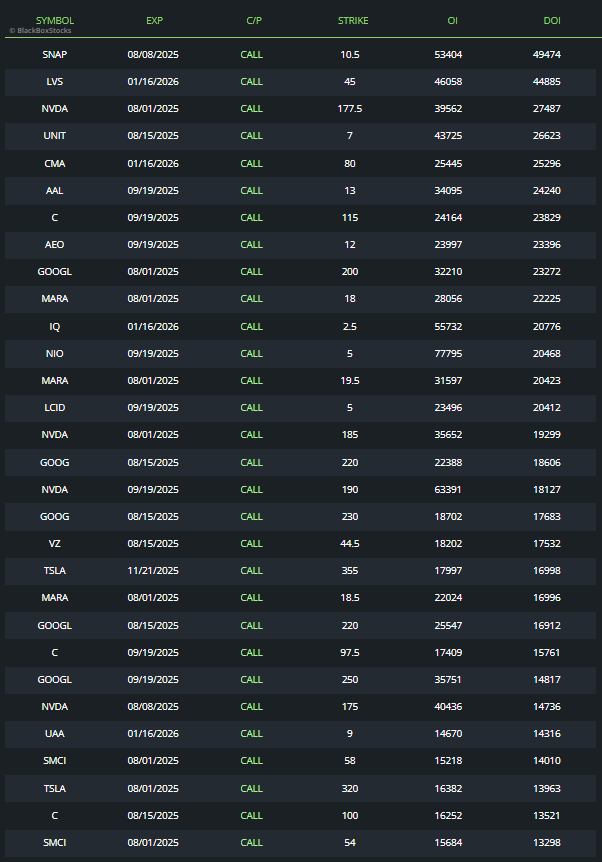The height and width of the screenshot is (862, 602).
Task: Select the 18.5 strike value
Action: (350, 597)
